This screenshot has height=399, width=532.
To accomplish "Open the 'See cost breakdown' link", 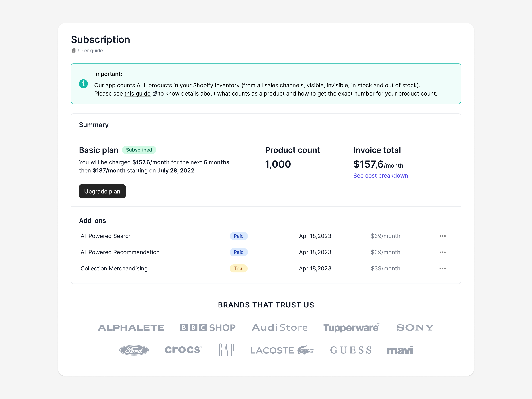I will point(380,176).
